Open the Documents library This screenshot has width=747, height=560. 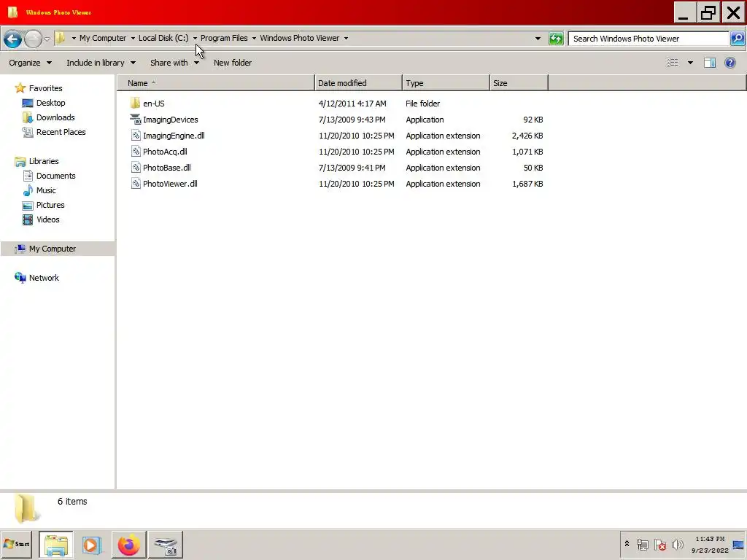coord(55,176)
